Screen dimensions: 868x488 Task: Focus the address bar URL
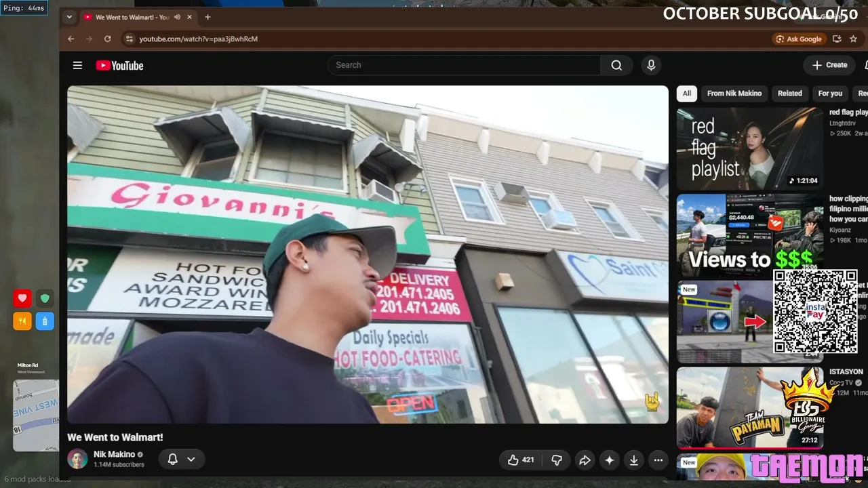click(198, 39)
